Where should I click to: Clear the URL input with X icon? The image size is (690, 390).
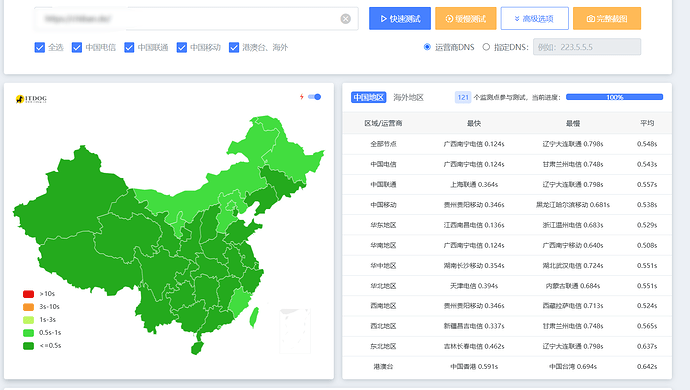(345, 18)
